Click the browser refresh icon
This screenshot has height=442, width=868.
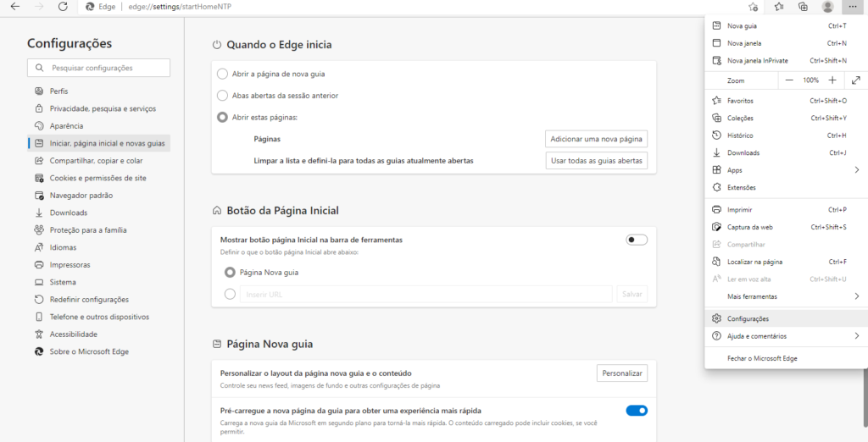(63, 7)
